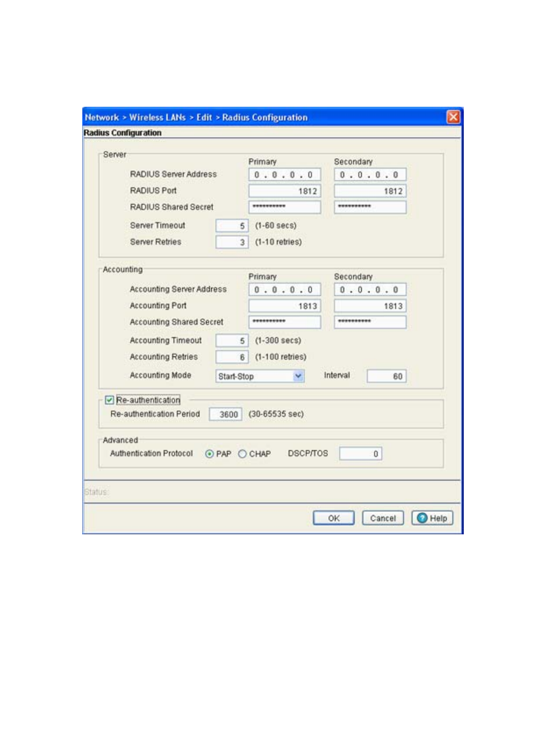
Task: Click the Re-authentication Period field
Action: tap(226, 414)
